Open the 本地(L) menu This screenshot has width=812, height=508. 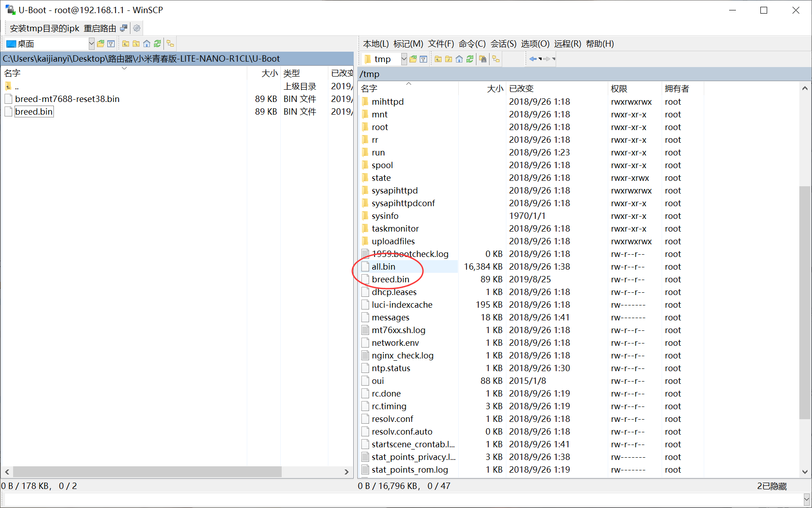[376, 44]
